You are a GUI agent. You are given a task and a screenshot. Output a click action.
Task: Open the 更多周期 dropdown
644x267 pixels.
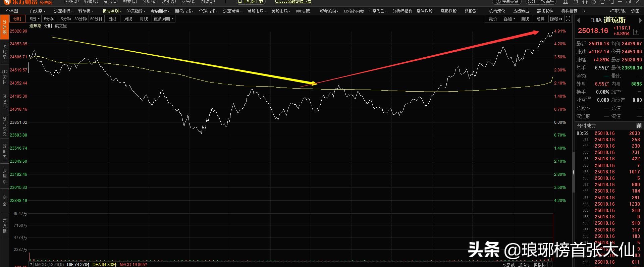coord(164,19)
